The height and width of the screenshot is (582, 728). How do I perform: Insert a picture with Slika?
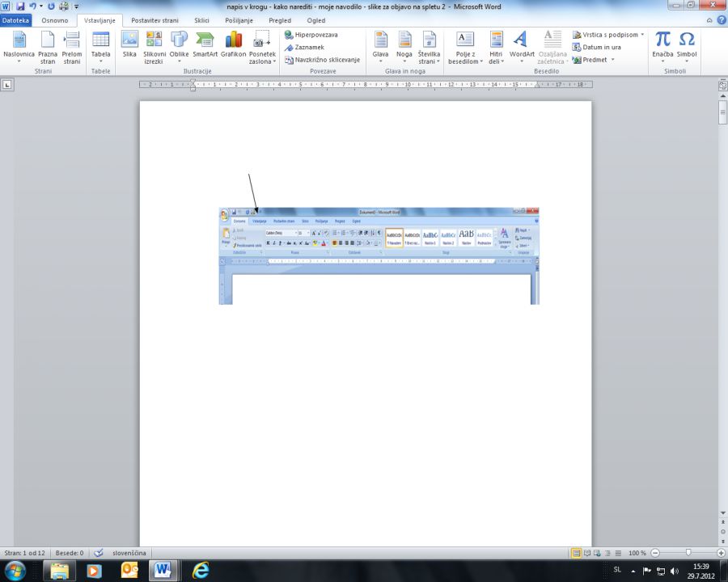(129, 45)
